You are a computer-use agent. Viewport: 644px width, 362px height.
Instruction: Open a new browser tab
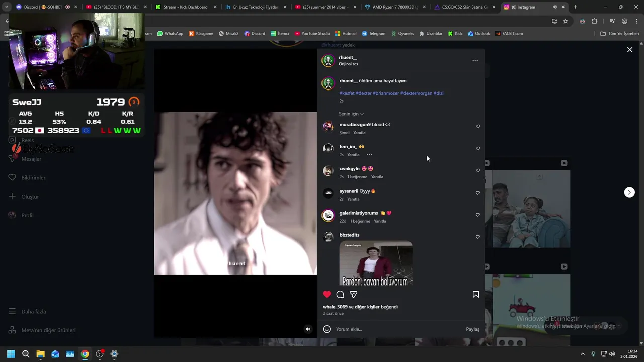[575, 7]
